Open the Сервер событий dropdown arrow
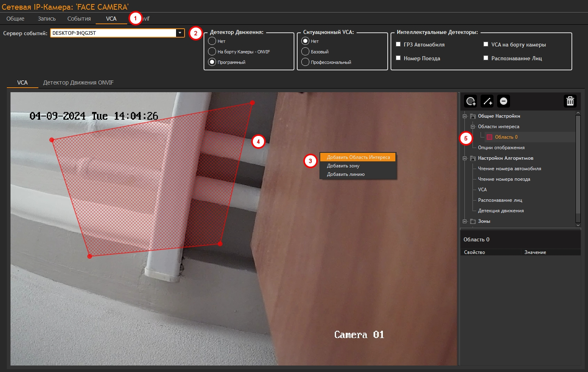The image size is (588, 372). [180, 33]
